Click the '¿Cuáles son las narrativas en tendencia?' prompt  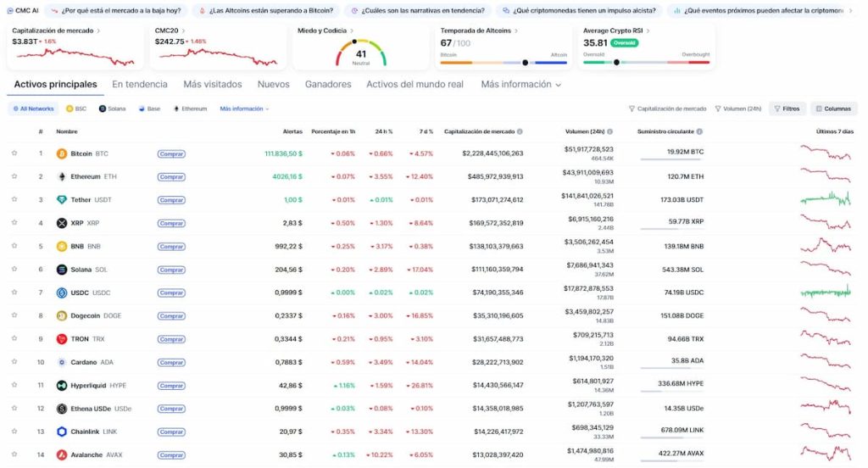417,10
